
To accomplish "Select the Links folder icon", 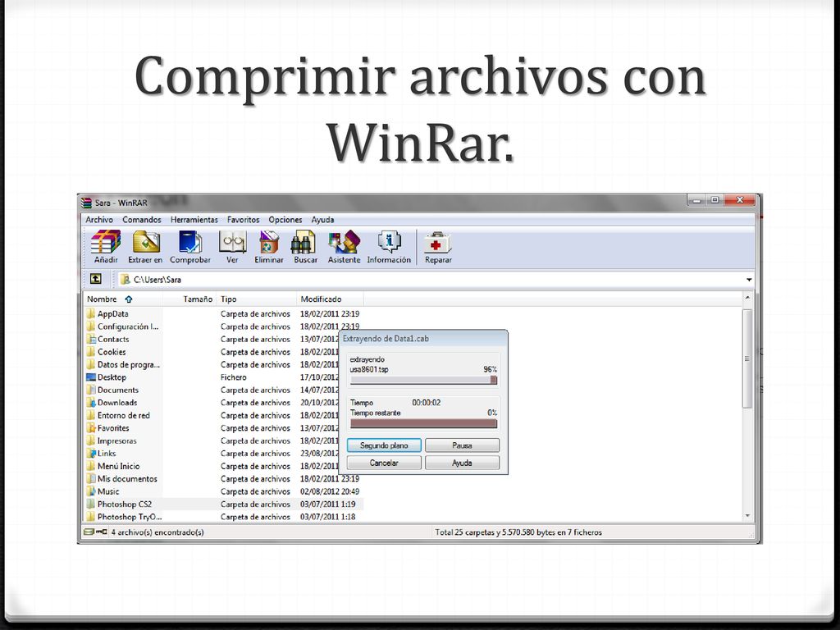I will tap(90, 453).
